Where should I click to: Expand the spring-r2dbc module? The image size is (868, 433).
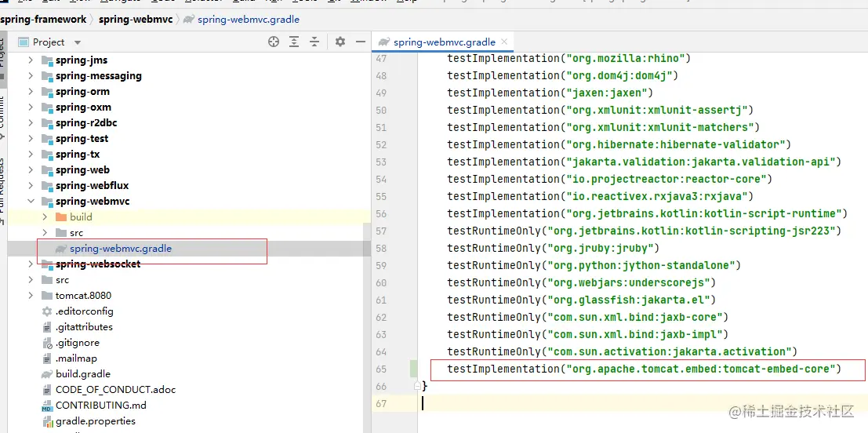[x=31, y=123]
